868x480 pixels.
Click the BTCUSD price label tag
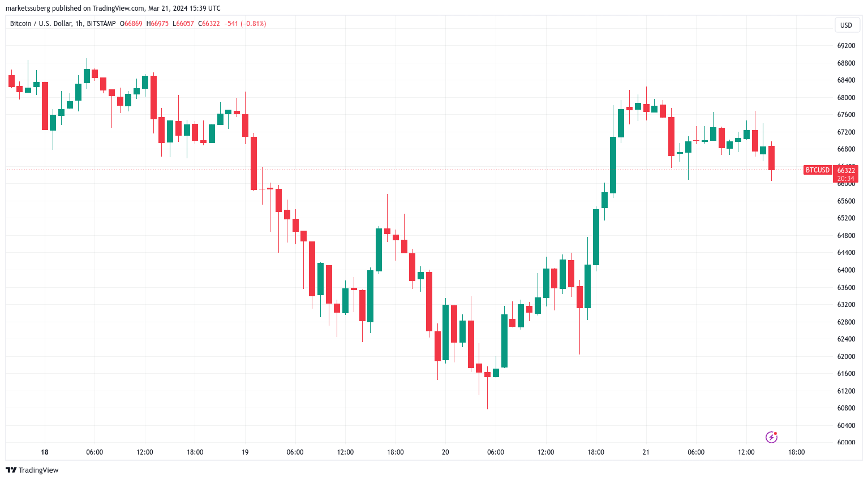pyautogui.click(x=818, y=170)
